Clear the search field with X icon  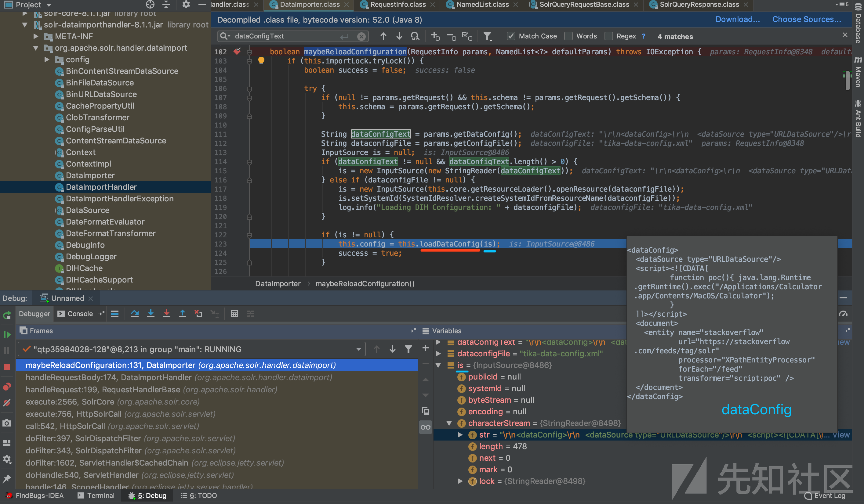pos(361,36)
